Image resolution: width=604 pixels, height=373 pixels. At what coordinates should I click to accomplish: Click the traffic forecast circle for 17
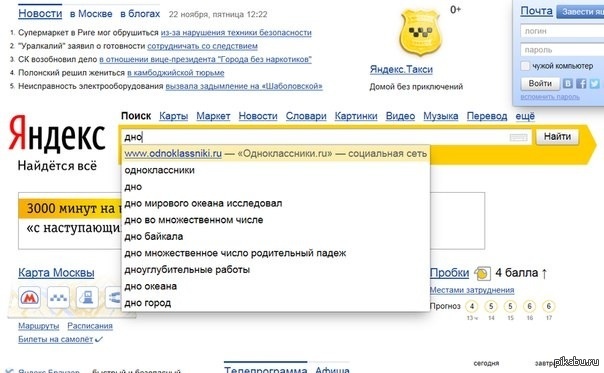[x=549, y=306]
